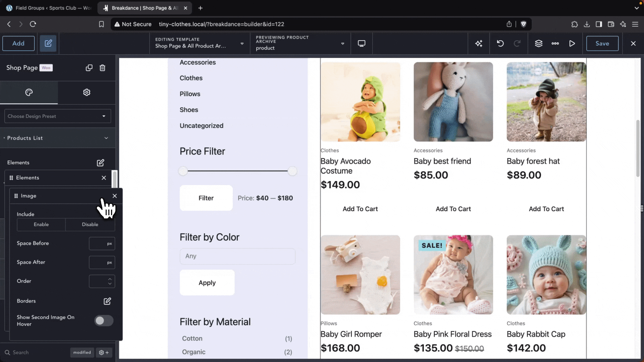Open the responsive desktop view icon
644x362 pixels.
pyautogui.click(x=361, y=44)
